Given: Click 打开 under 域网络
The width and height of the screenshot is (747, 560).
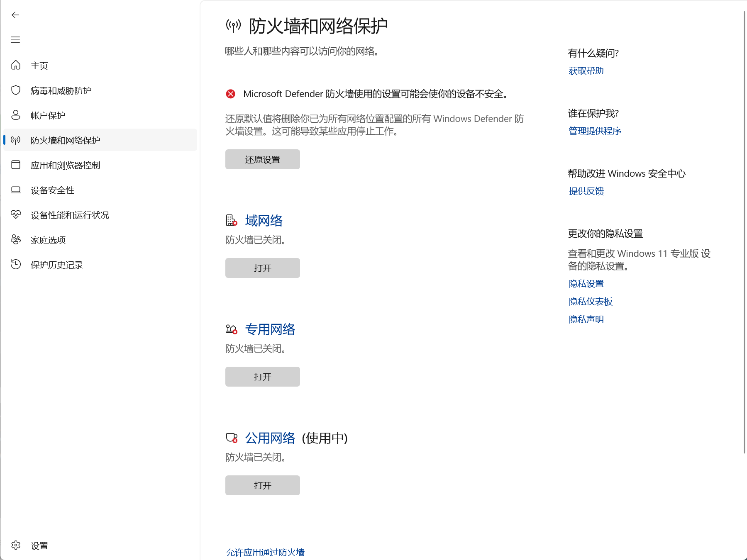Looking at the screenshot, I should pos(262,268).
